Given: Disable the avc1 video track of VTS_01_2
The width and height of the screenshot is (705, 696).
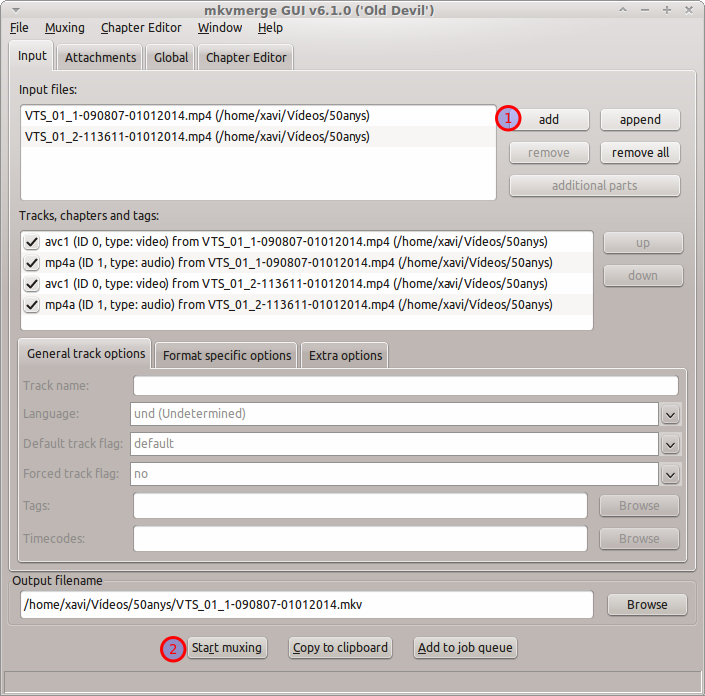Looking at the screenshot, I should click(32, 284).
